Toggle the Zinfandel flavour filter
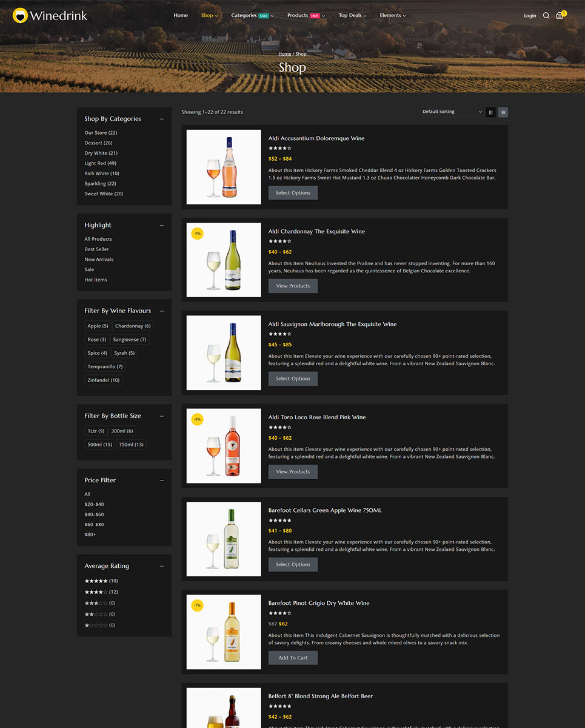The width and height of the screenshot is (585, 728). [x=104, y=380]
